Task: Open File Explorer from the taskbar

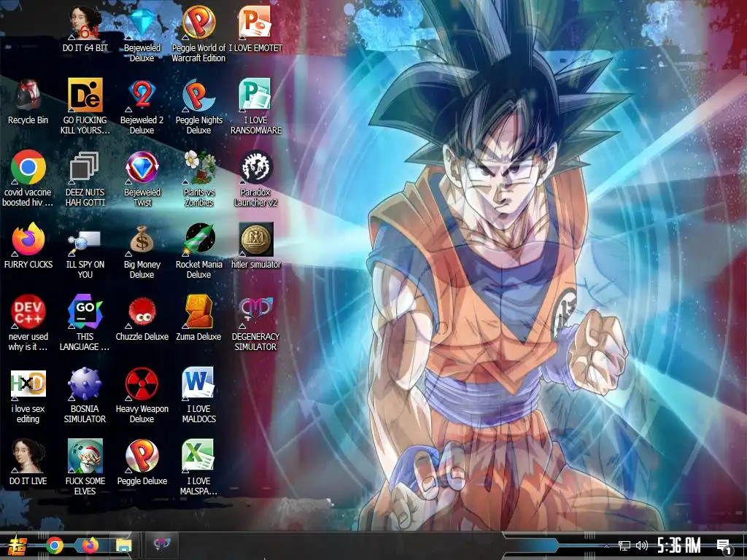Action: [x=124, y=545]
